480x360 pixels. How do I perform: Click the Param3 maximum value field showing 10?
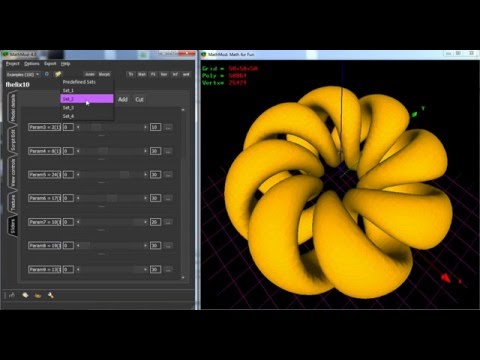(155, 127)
